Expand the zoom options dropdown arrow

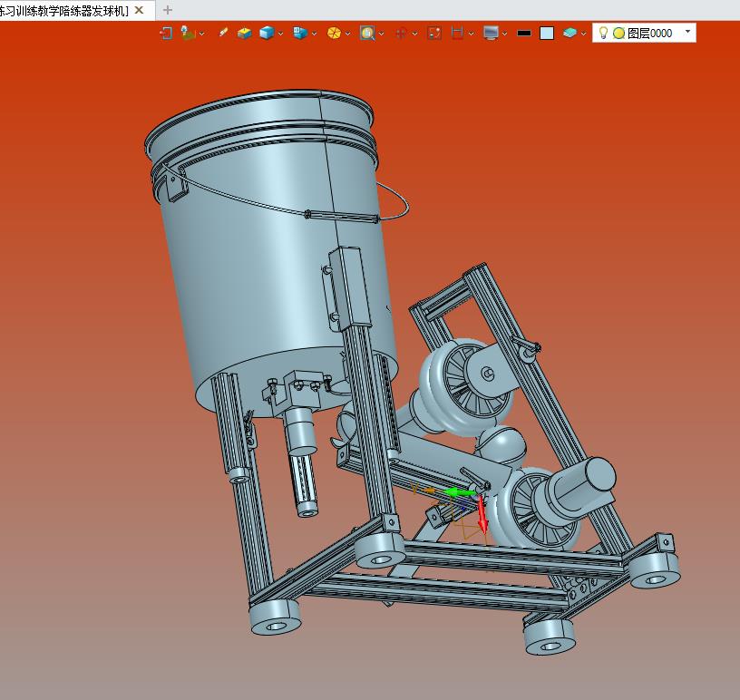(x=381, y=34)
